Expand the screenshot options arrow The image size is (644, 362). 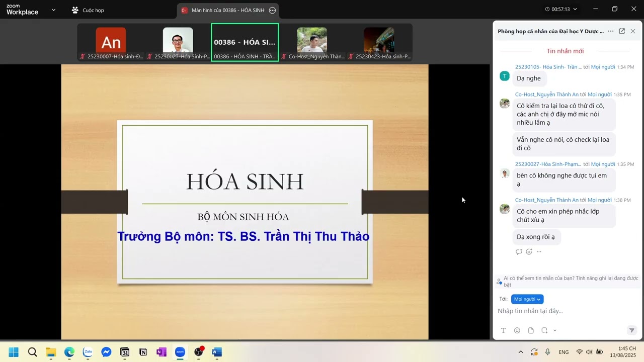555,330
